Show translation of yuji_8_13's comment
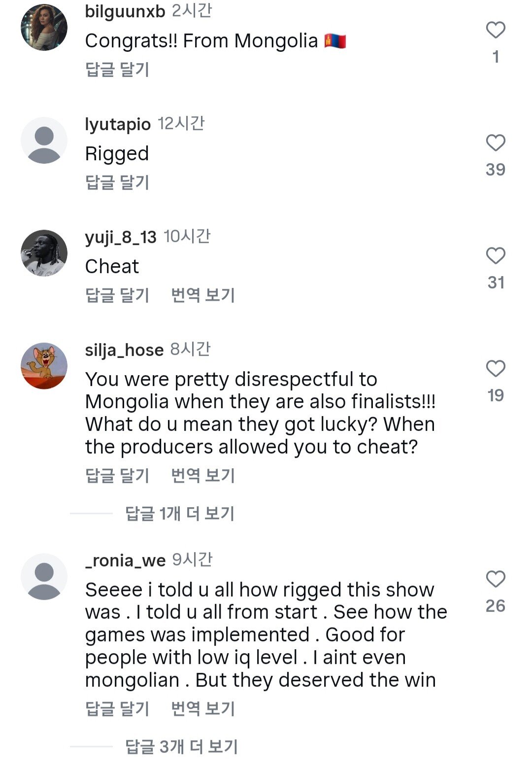This screenshot has height=763, width=532. coord(203,295)
